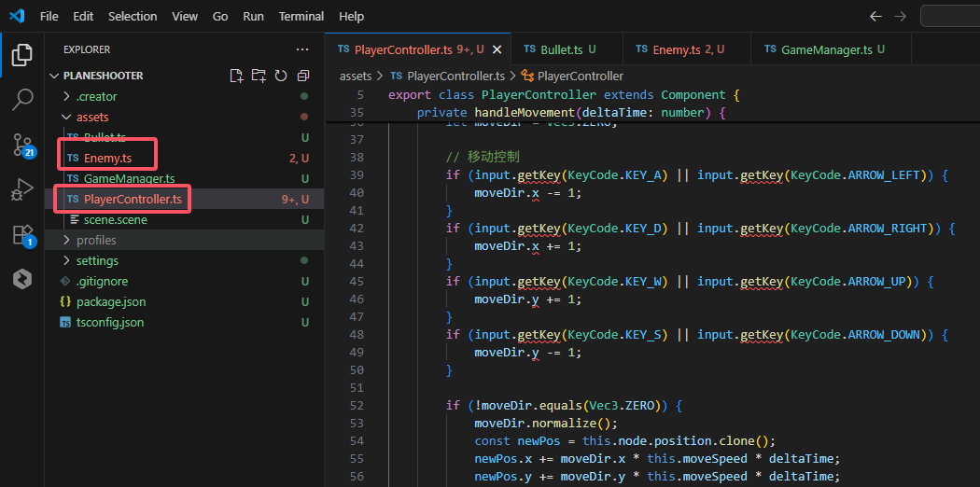Collapse all folders in Explorer
This screenshot has height=487, width=980.
point(303,76)
